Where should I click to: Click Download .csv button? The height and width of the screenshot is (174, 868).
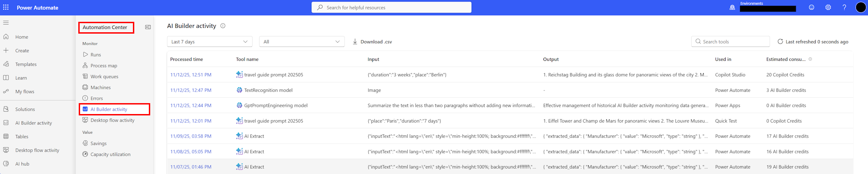click(372, 41)
